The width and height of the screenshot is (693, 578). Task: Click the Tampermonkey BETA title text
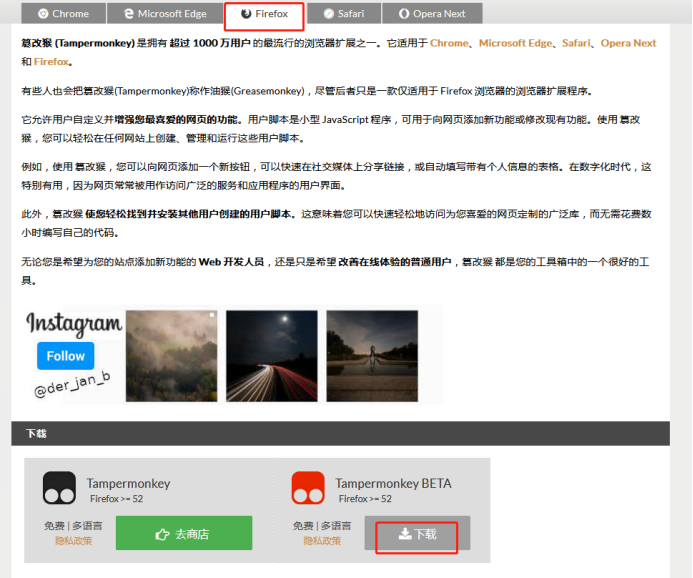click(x=393, y=483)
